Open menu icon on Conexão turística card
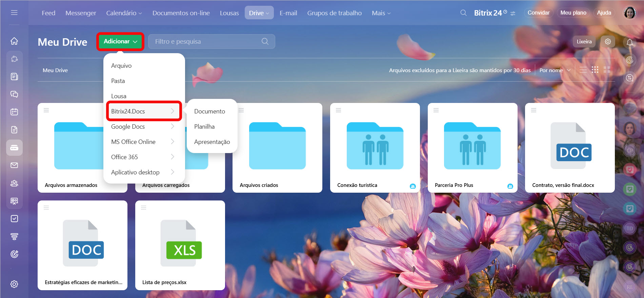This screenshot has width=644, height=298. click(338, 110)
